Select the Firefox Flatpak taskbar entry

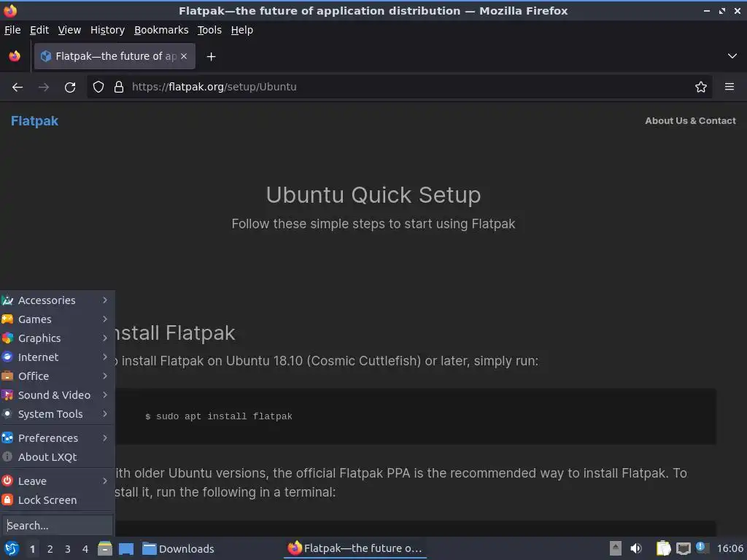(x=355, y=548)
